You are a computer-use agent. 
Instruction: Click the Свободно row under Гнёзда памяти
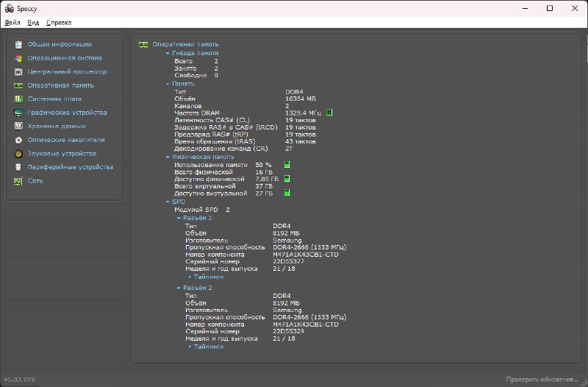click(x=196, y=76)
